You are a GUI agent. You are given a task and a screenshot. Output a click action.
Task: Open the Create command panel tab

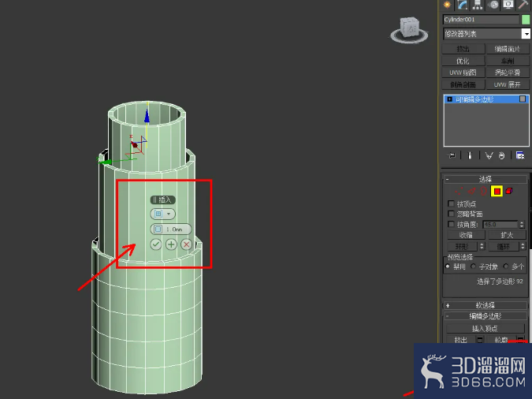point(447,5)
